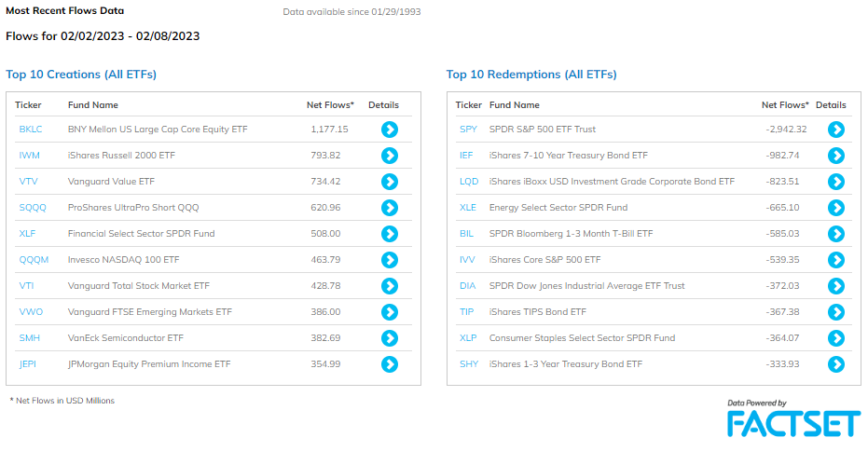Open the BKLC ticker link

pos(31,130)
